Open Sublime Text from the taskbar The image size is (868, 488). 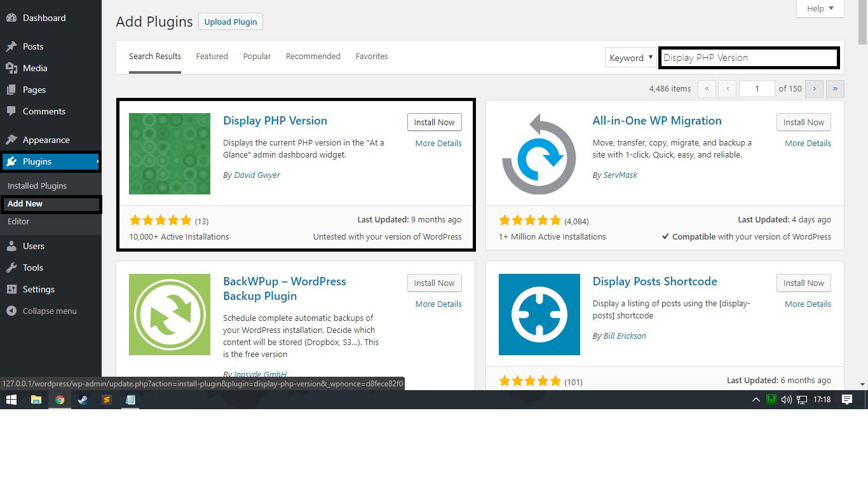(x=107, y=400)
